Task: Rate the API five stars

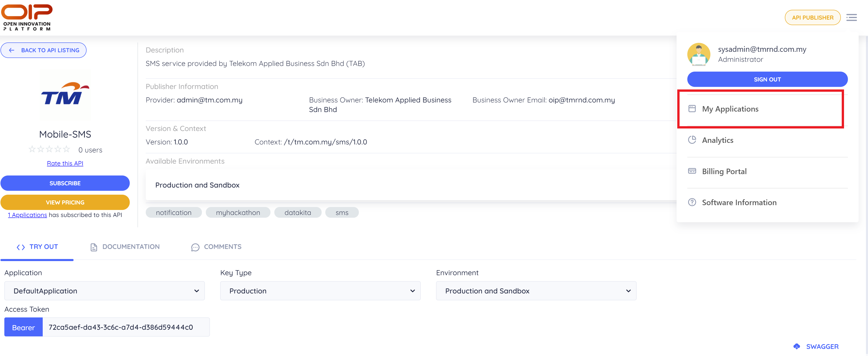Action: pos(66,149)
